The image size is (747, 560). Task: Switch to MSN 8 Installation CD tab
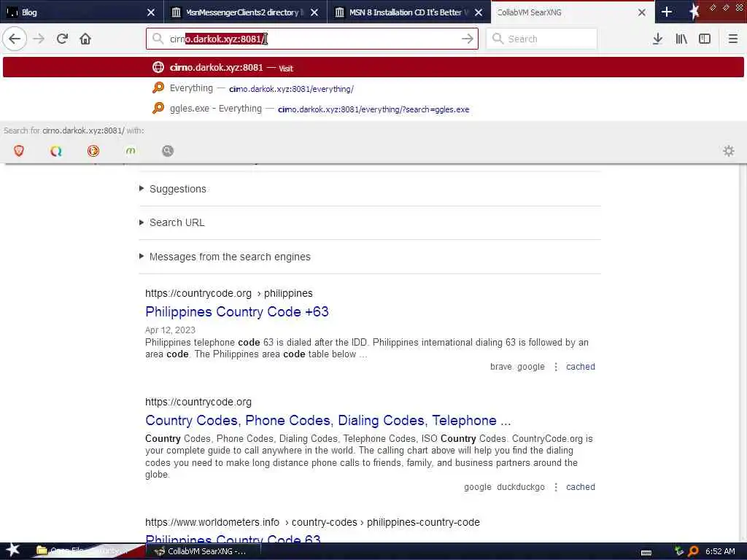click(409, 12)
